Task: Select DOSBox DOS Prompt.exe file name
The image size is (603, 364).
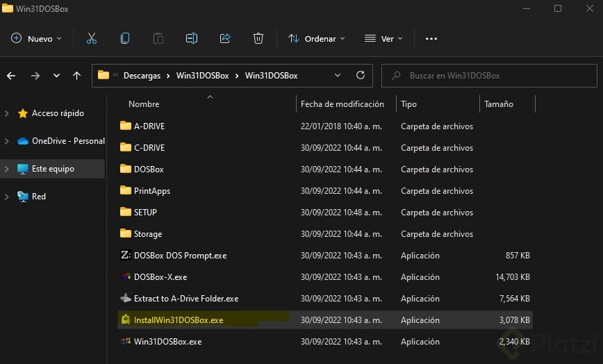Action: click(180, 256)
